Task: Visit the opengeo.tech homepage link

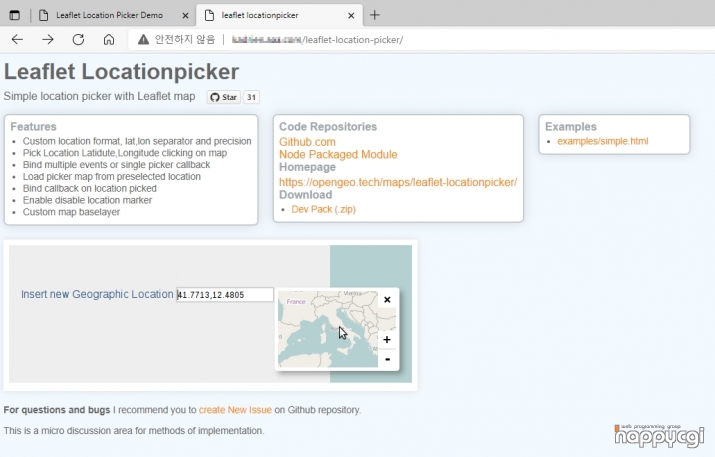Action: tap(398, 182)
